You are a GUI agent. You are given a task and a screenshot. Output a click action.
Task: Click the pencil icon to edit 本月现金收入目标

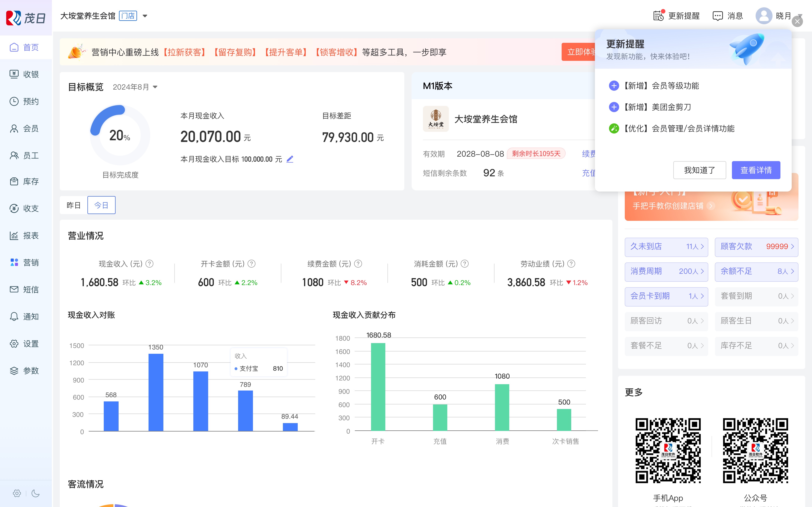click(x=290, y=159)
